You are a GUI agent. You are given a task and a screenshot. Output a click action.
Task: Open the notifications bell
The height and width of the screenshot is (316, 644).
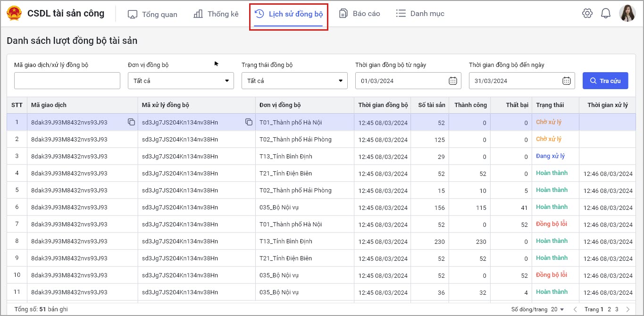click(605, 14)
